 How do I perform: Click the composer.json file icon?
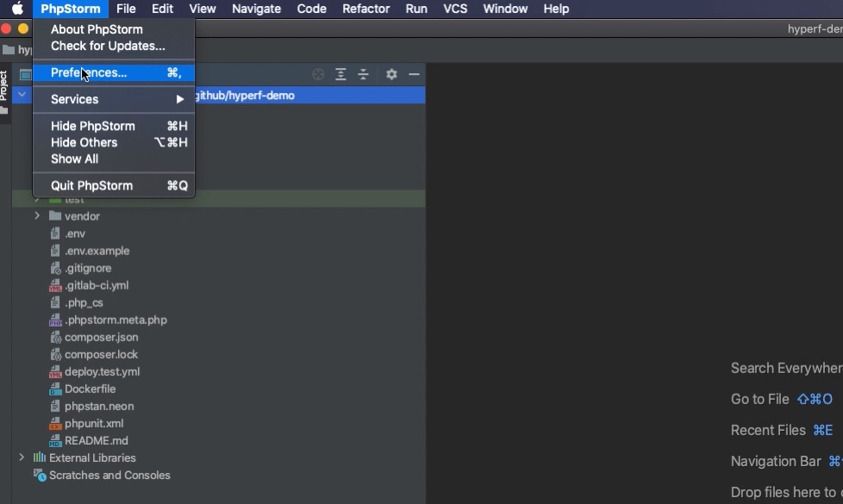[x=55, y=337]
